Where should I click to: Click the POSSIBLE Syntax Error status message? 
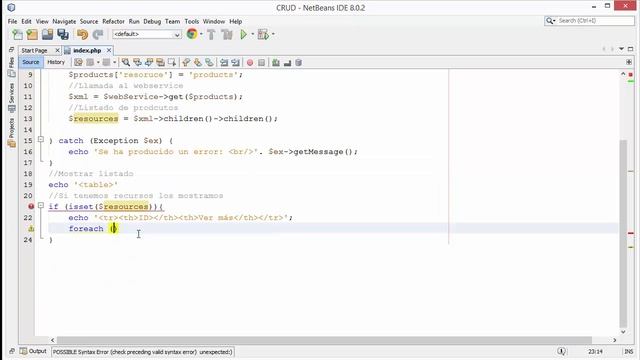(142, 352)
